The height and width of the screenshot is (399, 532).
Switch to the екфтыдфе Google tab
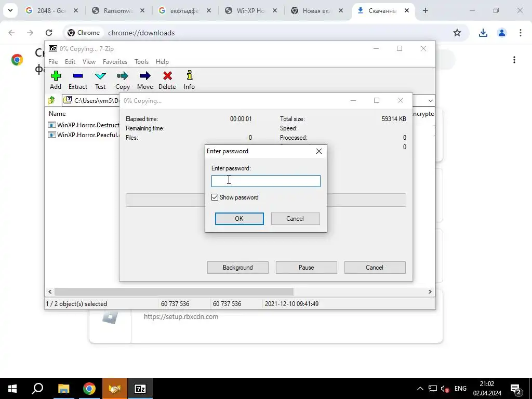(184, 10)
